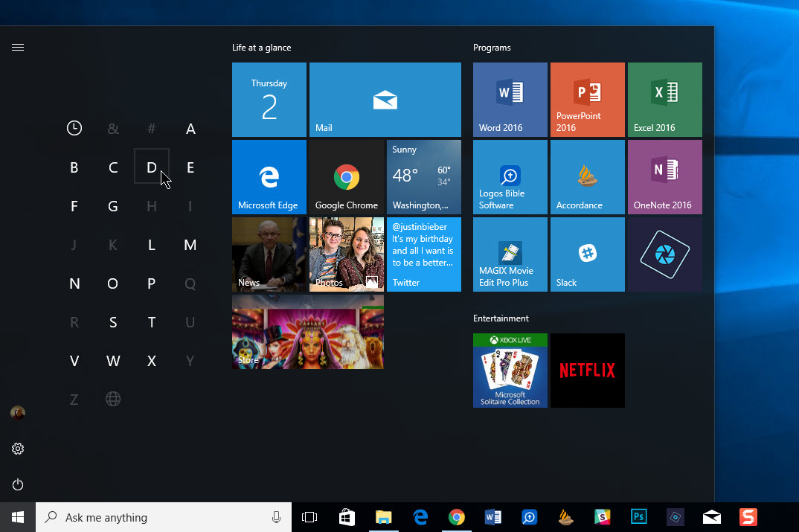Click the microphone icon in the search bar
799x532 pixels.
[x=276, y=516]
